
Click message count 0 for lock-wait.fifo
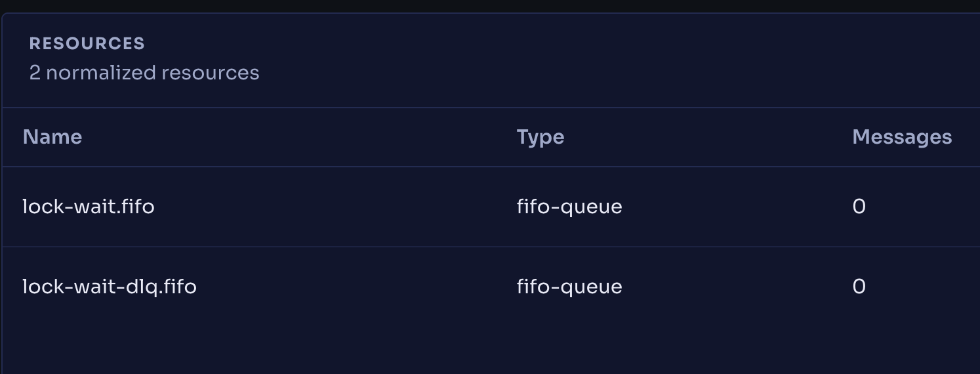[x=859, y=207]
